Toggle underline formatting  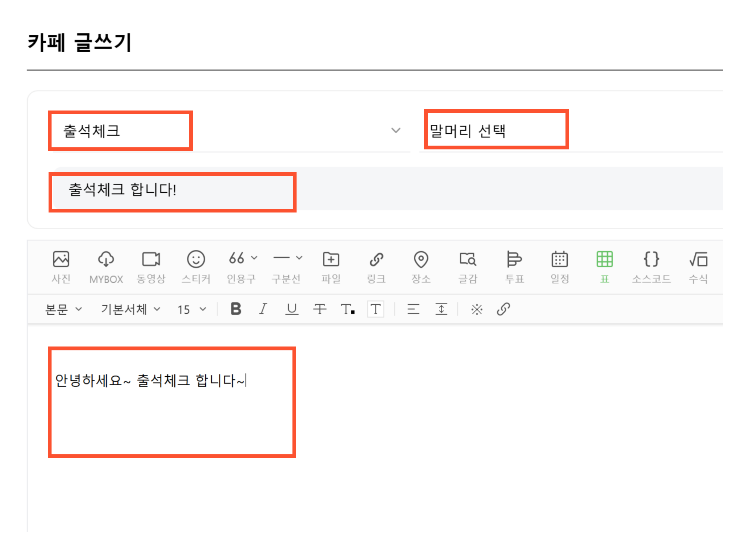(292, 309)
